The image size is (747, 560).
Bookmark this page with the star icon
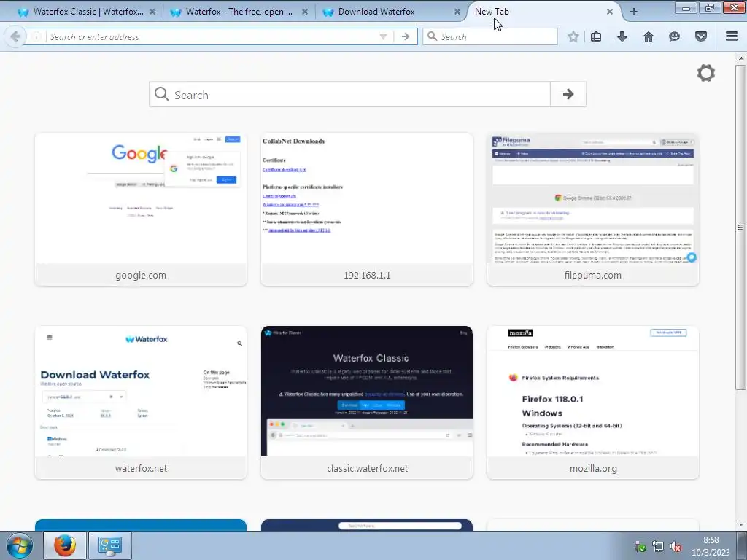pos(573,36)
